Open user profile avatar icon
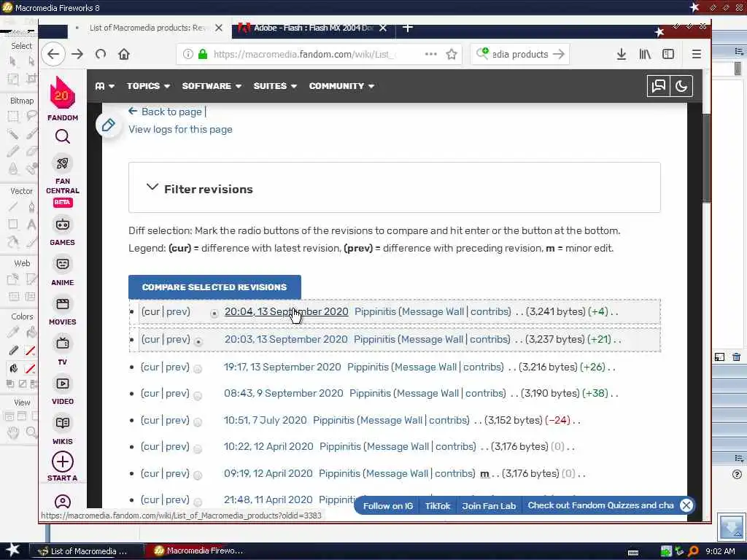 pyautogui.click(x=63, y=502)
